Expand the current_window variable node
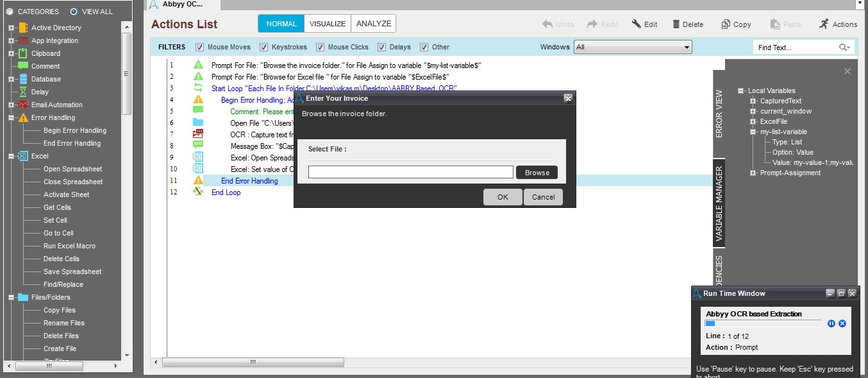The width and height of the screenshot is (868, 378). pos(753,111)
